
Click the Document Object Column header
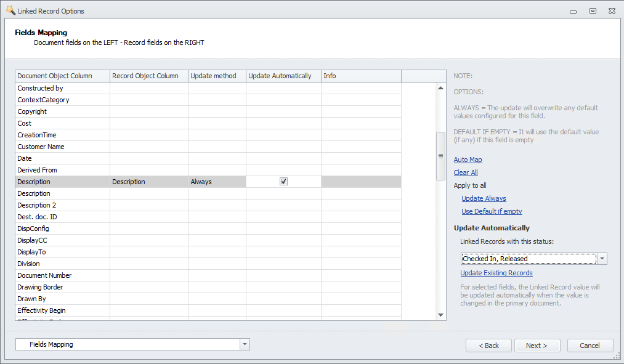62,75
